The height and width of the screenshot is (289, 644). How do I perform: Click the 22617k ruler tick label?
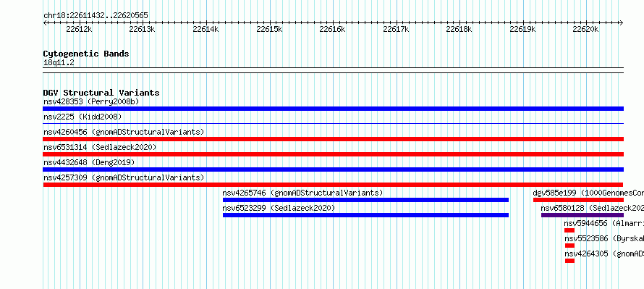pos(397,29)
